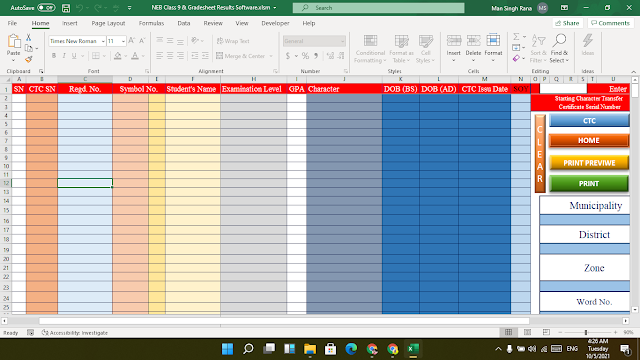
Task: Click Merge & Center button
Action: [x=241, y=56]
